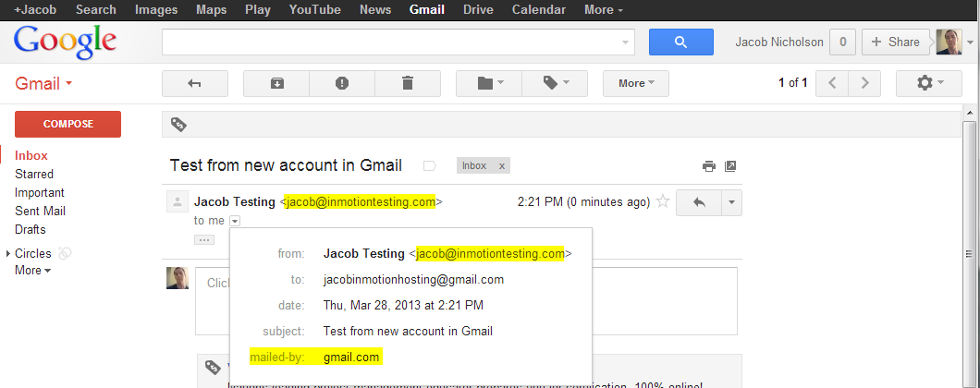Report spam using the exclamation icon
Screen dimensions: 980x388
point(342,84)
